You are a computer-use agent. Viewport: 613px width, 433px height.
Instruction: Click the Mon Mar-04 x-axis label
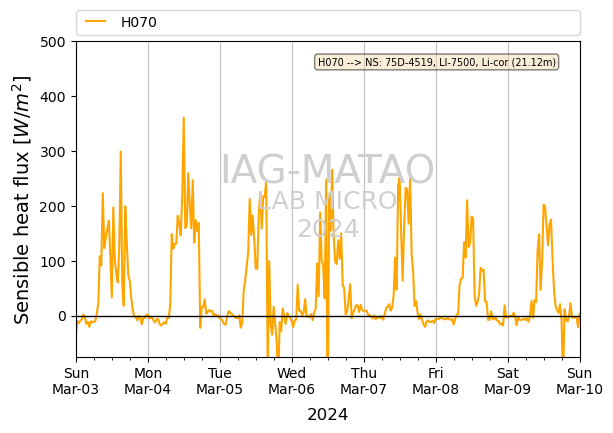pos(148,381)
